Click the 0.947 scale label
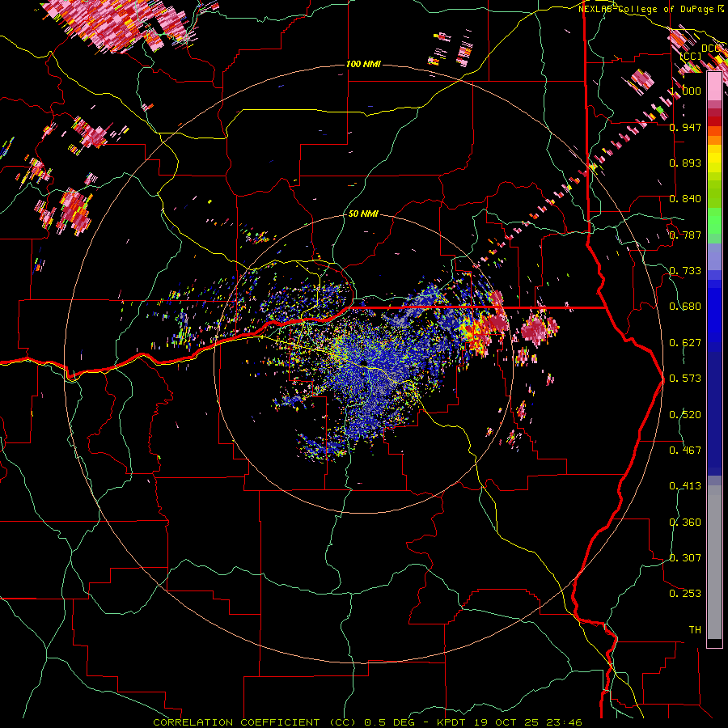728x728 pixels. point(685,127)
